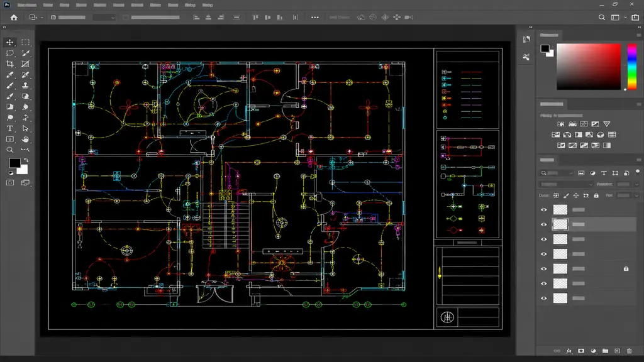Open the Adjustments panel menu
The height and width of the screenshot is (362, 644).
pyautogui.click(x=639, y=104)
